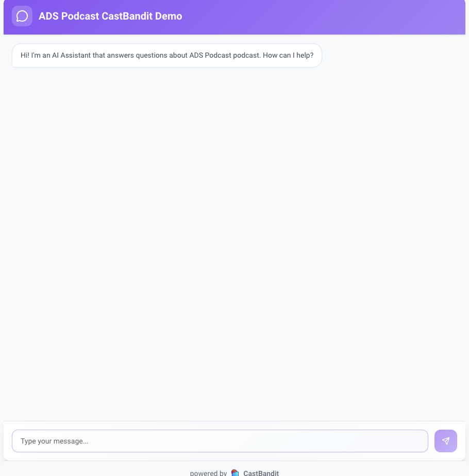Click the CastBandit logo icon in footer

235,472
